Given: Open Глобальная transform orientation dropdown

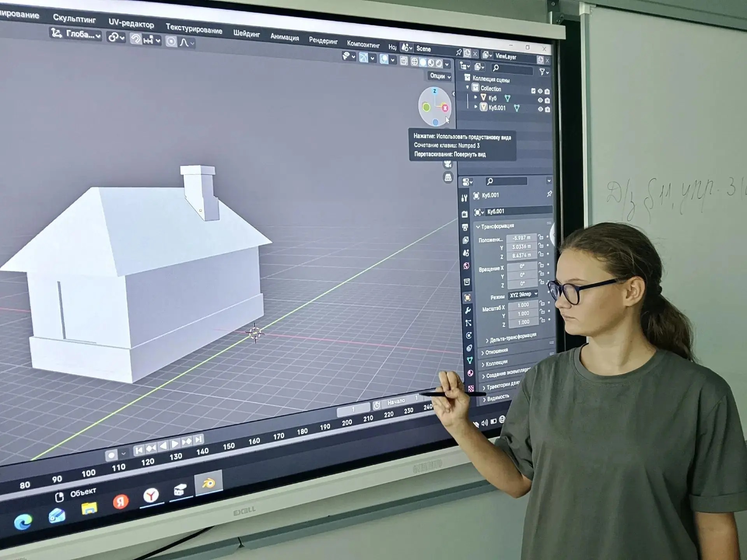Looking at the screenshot, I should 75,34.
